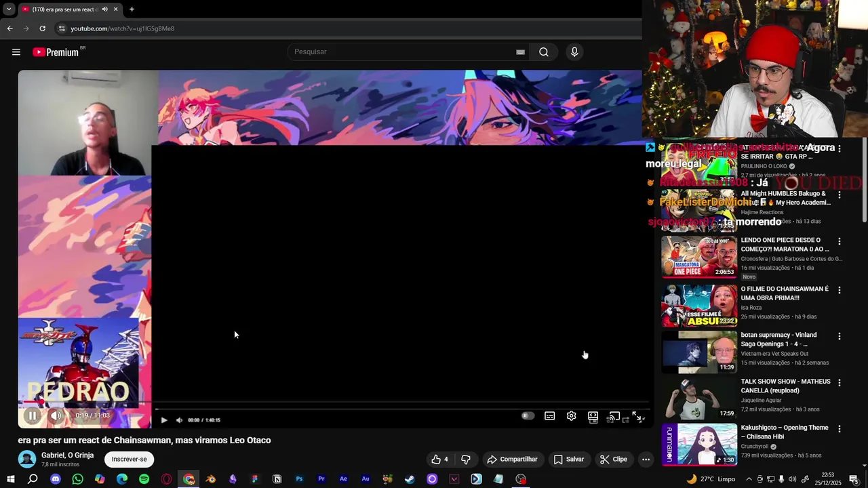Save video with Salvar button

point(568,460)
